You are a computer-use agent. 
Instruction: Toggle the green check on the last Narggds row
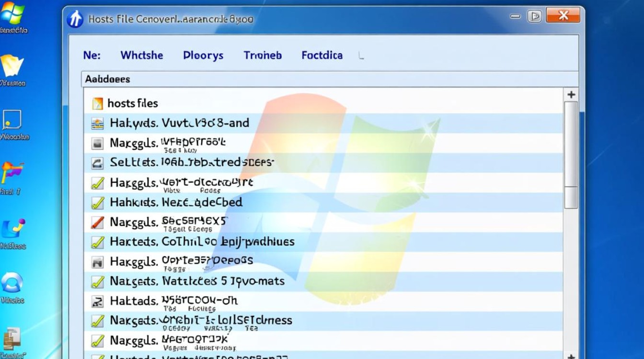[x=97, y=341]
